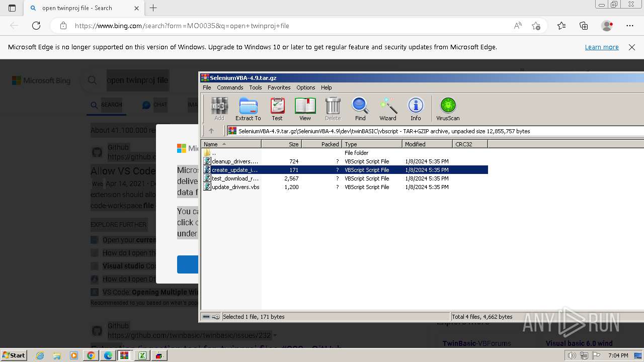Viewport: 644px width, 362px height.
Task: Click the Microsoft Bing logo
Action: [x=41, y=80]
